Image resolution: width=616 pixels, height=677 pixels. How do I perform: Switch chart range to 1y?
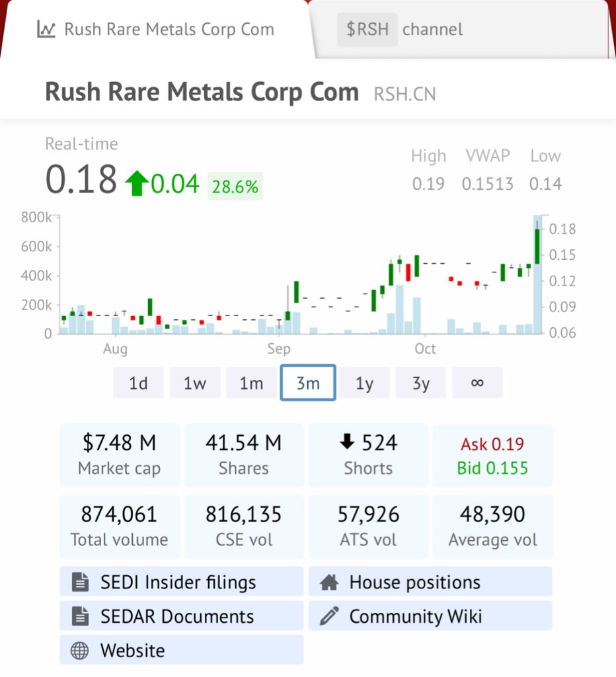(x=364, y=383)
